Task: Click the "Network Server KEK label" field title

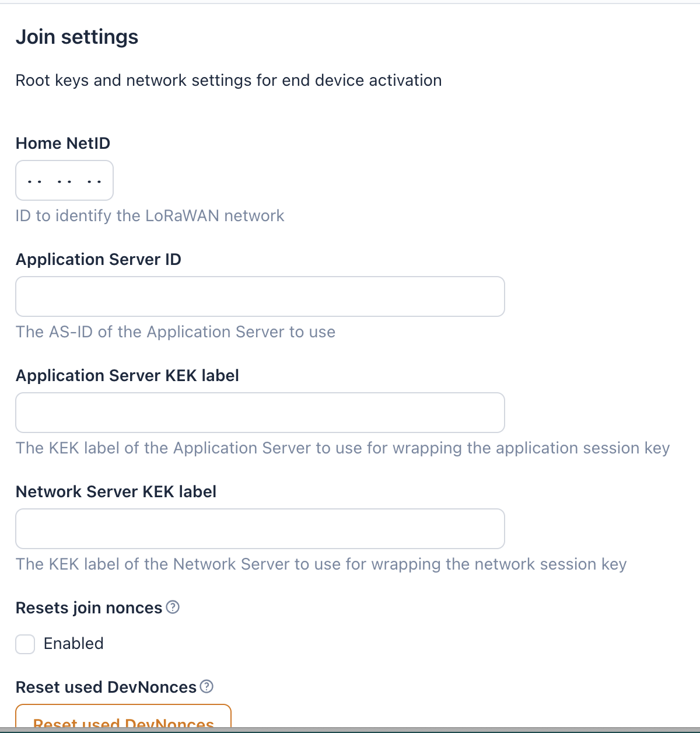Action: pos(116,492)
